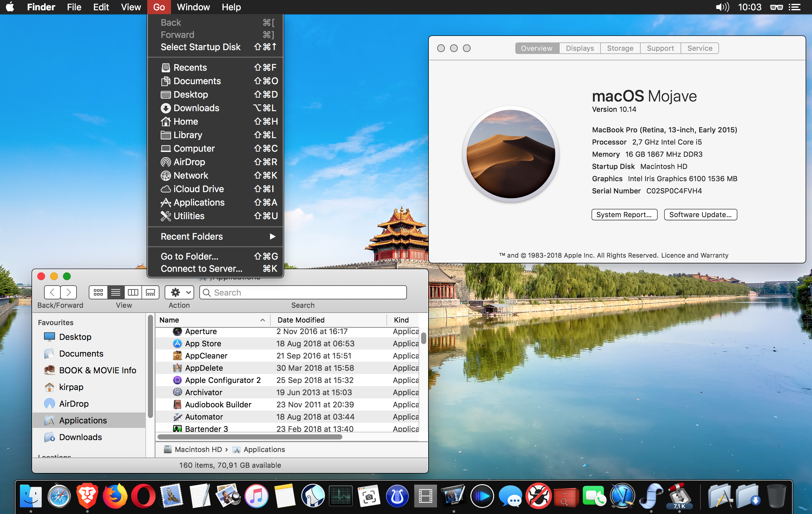812x514 pixels.
Task: Click the Finder Search field
Action: pyautogui.click(x=303, y=292)
